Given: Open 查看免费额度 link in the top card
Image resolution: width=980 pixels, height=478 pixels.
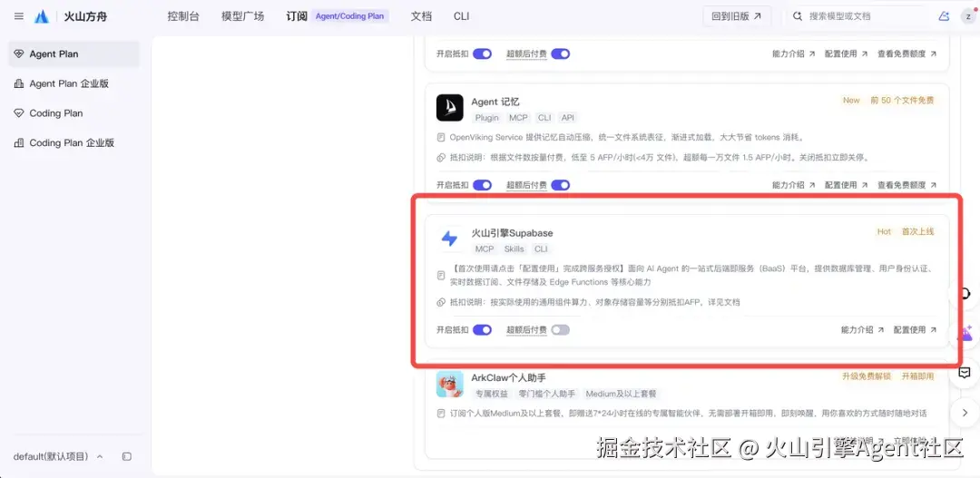Looking at the screenshot, I should pyautogui.click(x=906, y=54).
